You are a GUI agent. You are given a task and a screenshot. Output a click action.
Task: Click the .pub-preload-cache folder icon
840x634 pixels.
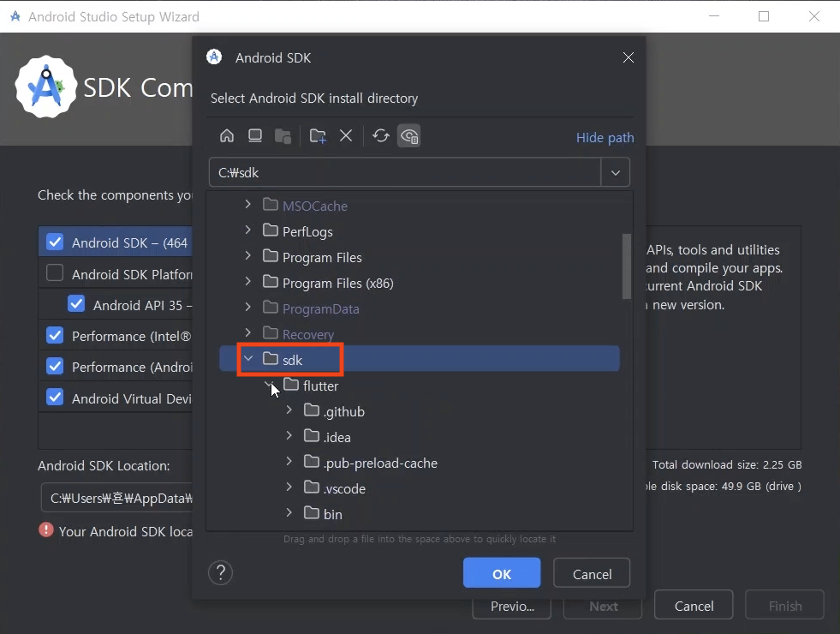tap(311, 462)
